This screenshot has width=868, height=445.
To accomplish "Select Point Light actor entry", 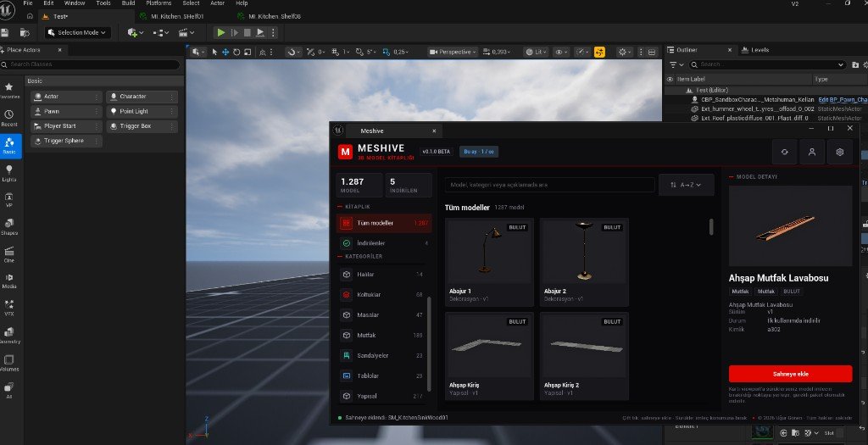I will (x=142, y=111).
